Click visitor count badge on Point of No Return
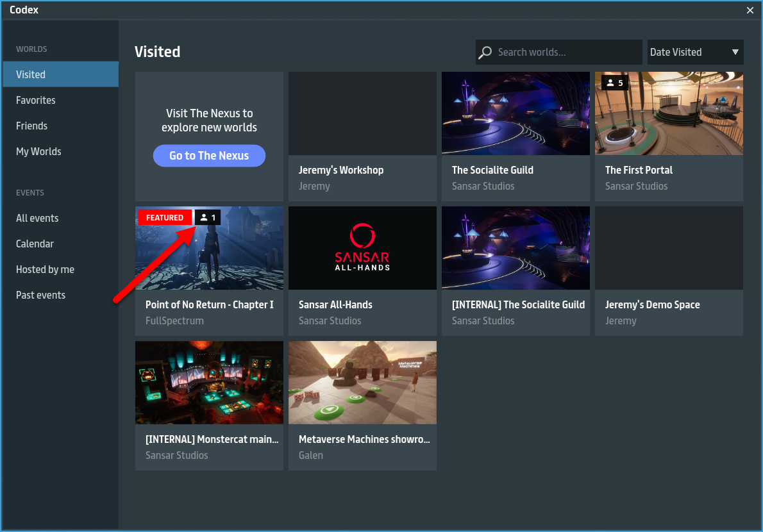The width and height of the screenshot is (763, 532). (208, 218)
